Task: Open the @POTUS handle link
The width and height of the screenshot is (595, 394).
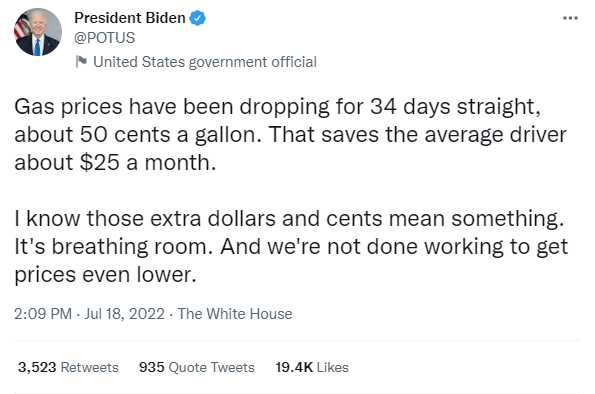Action: click(104, 38)
